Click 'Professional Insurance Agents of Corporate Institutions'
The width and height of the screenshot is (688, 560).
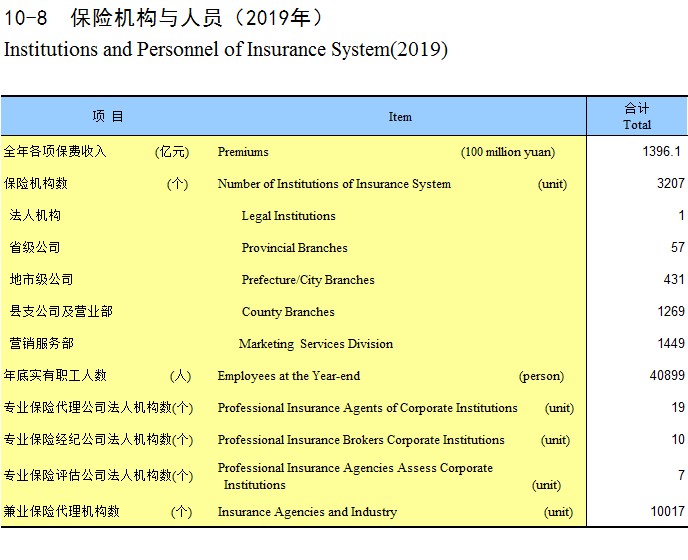click(368, 408)
